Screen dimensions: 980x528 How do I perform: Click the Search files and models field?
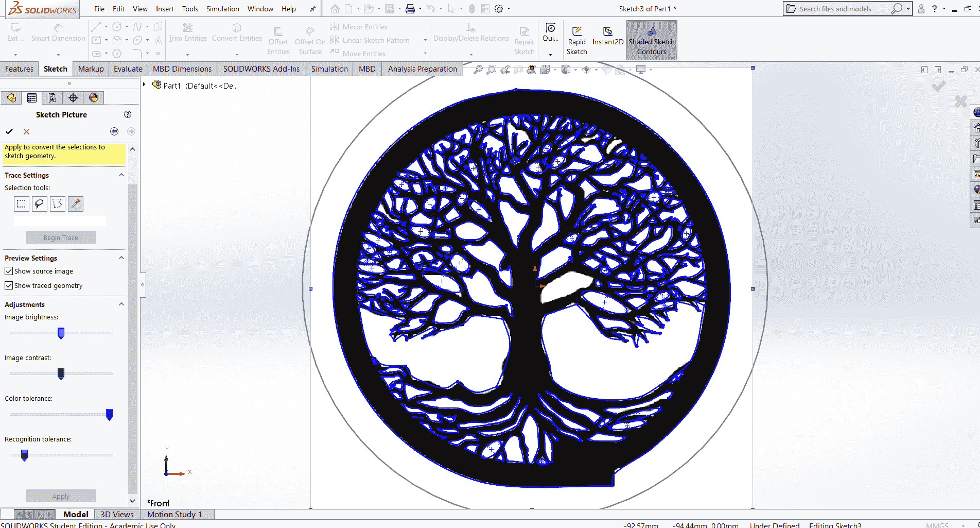842,9
